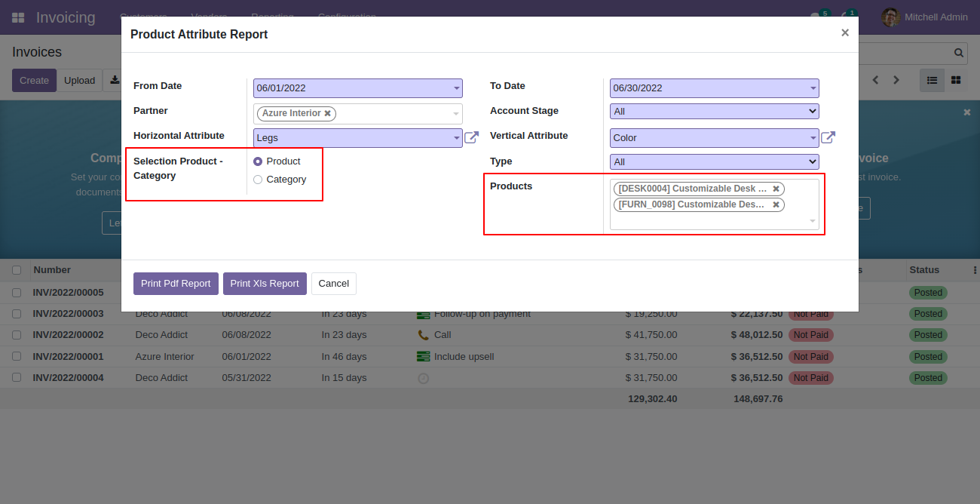980x504 pixels.
Task: Click Posted status on INV/2022/00004 row
Action: (x=928, y=378)
